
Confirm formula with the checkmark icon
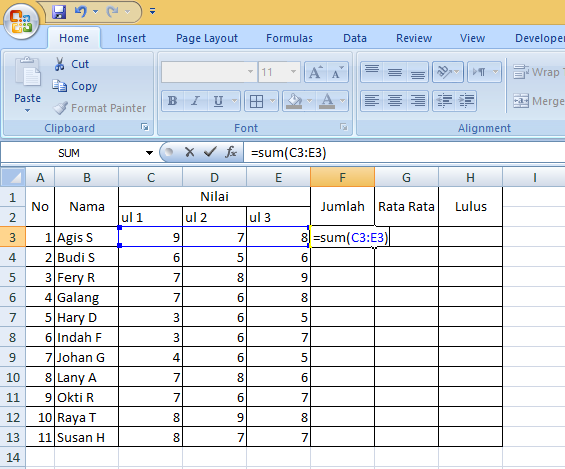pos(210,152)
